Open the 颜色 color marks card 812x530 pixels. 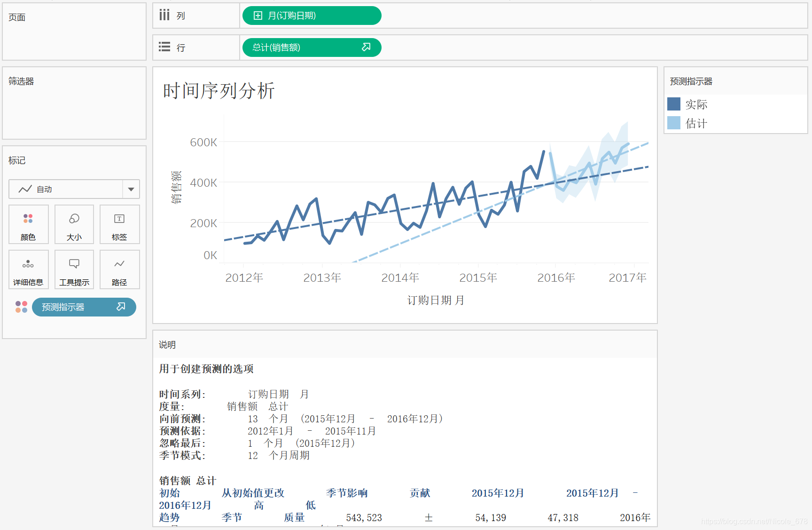28,224
